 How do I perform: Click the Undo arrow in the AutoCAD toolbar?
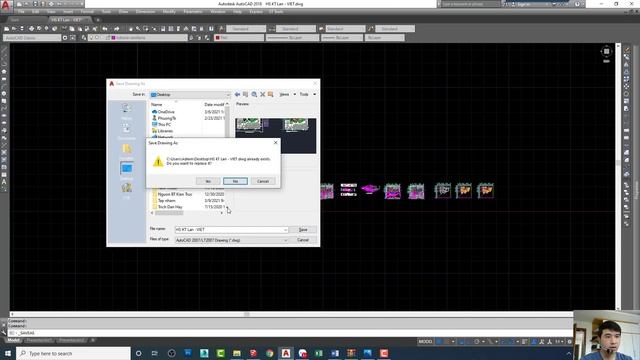[105, 29]
